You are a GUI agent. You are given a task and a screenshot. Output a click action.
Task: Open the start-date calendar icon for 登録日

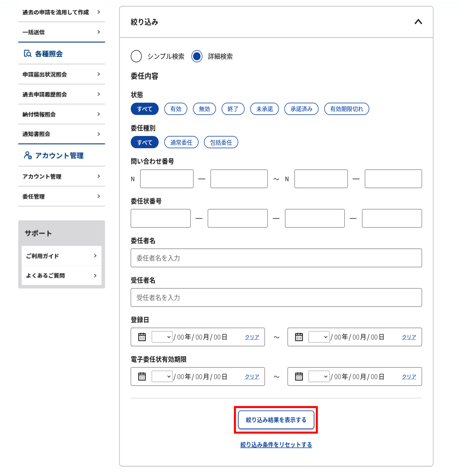click(x=142, y=337)
